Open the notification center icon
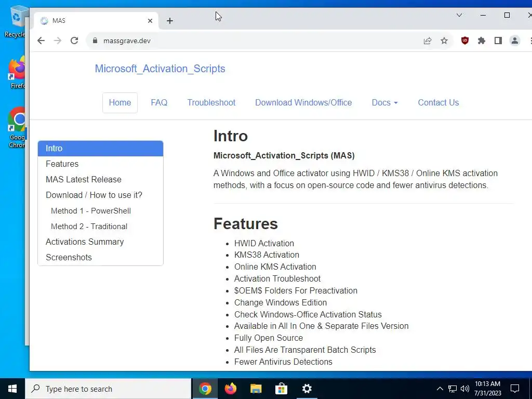532x399 pixels. pyautogui.click(x=515, y=389)
